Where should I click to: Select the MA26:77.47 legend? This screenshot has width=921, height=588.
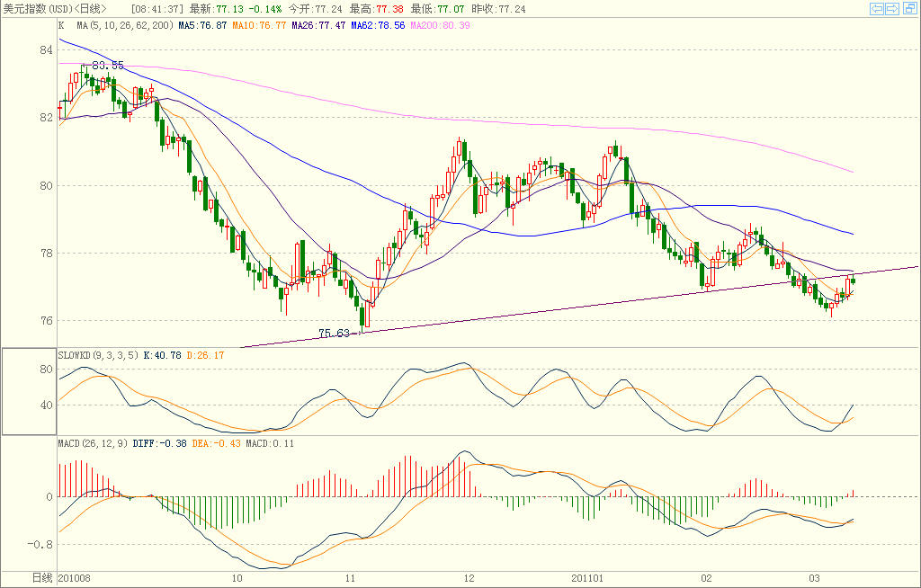pyautogui.click(x=318, y=25)
